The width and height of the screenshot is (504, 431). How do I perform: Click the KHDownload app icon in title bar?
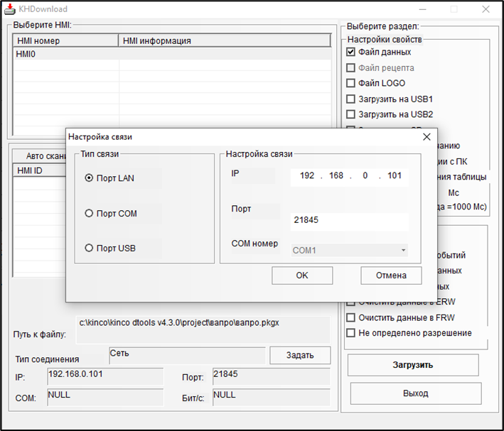pyautogui.click(x=10, y=9)
